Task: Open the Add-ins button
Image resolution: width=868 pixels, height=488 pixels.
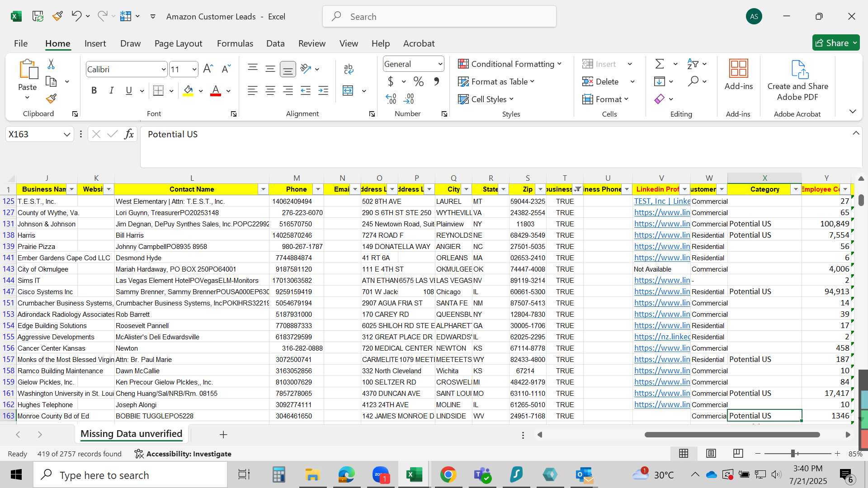Action: (x=739, y=75)
